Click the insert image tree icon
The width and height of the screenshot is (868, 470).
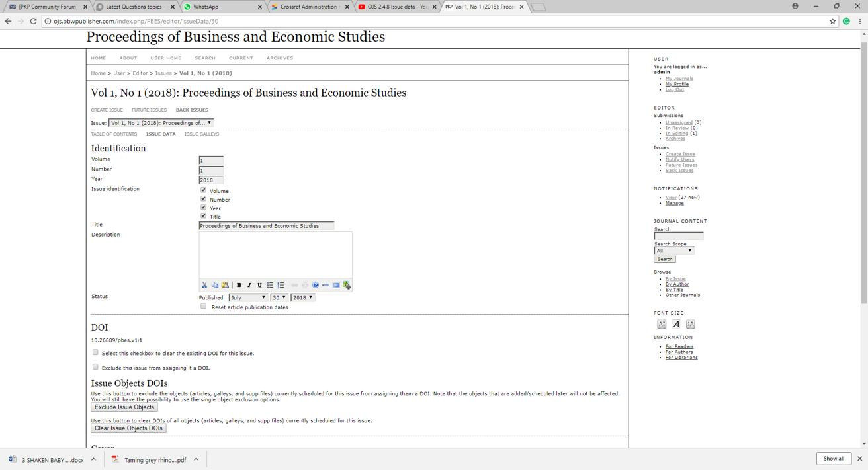pos(347,285)
